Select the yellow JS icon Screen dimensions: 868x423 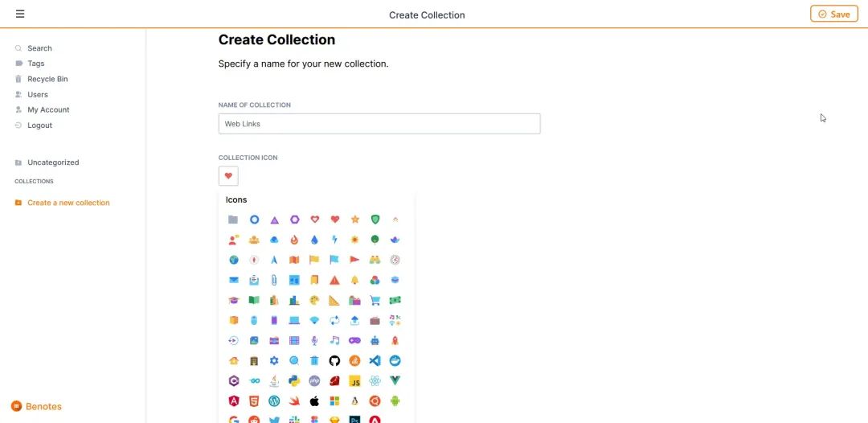[x=355, y=381]
